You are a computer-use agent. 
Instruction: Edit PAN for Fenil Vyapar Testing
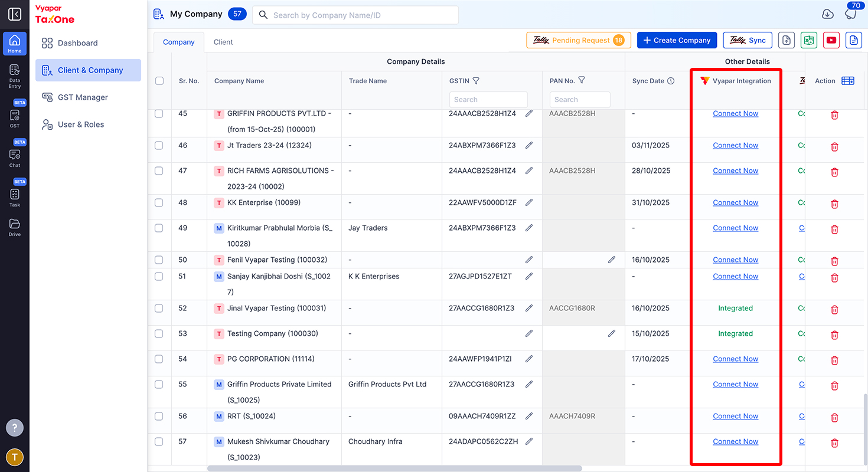pos(612,260)
